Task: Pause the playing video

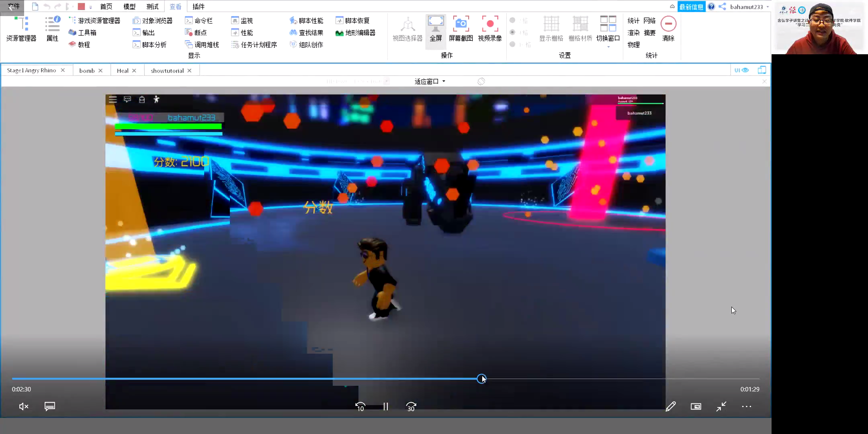Action: [386, 407]
